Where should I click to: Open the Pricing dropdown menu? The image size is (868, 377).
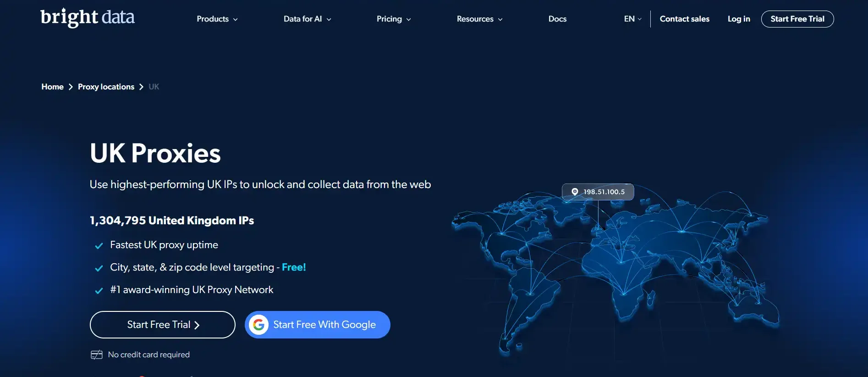tap(394, 19)
